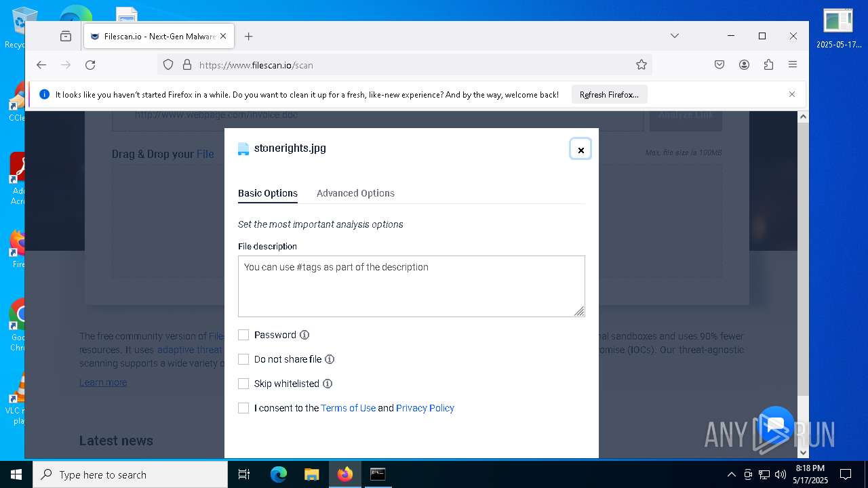Open the 2025-05-17 desktop file icon
The height and width of the screenshot is (488, 868).
coord(838,28)
